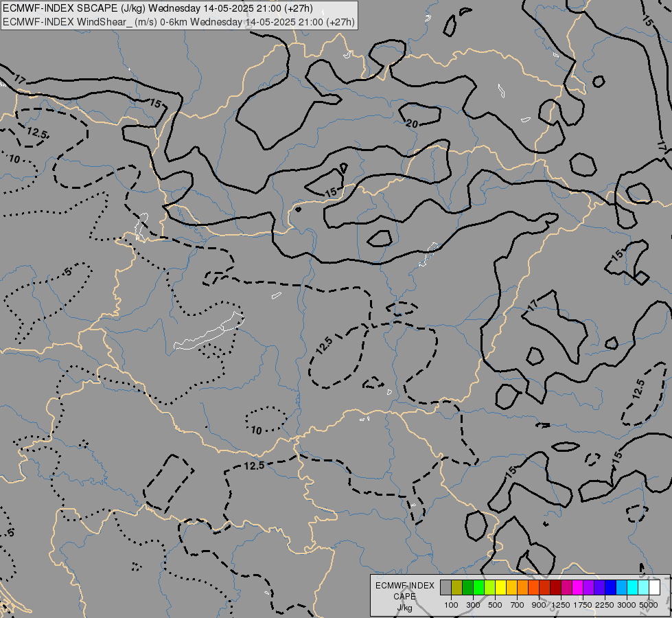The height and width of the screenshot is (618, 672).
Task: Pick the magenta legend swatch
Action: click(578, 588)
